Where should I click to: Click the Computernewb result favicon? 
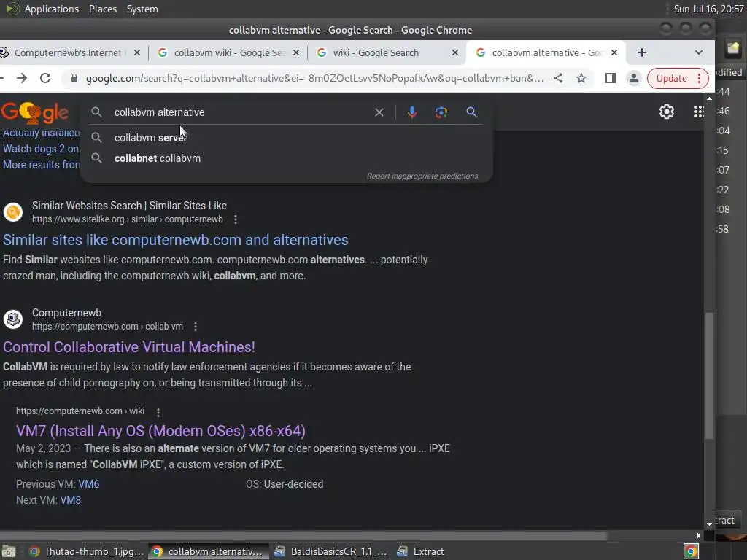click(x=13, y=319)
